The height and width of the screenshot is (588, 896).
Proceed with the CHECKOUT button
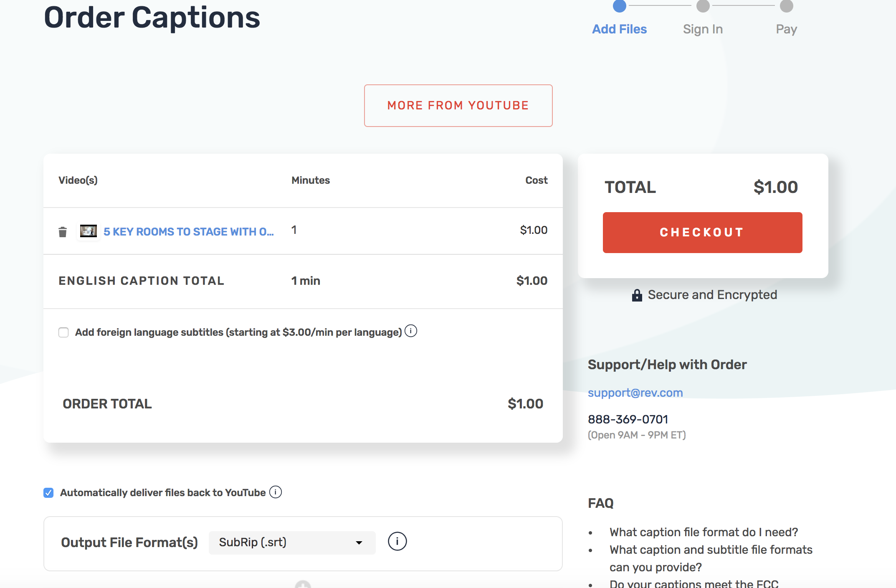(x=702, y=233)
